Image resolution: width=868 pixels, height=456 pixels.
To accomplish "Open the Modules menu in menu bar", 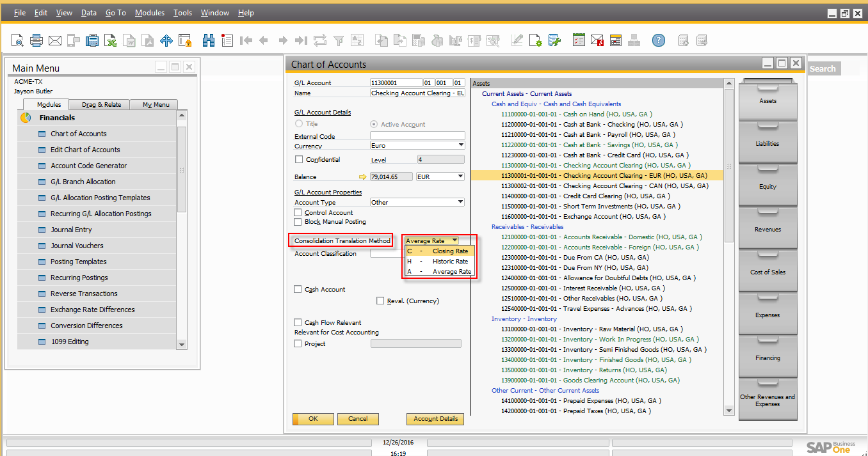I will [x=149, y=13].
